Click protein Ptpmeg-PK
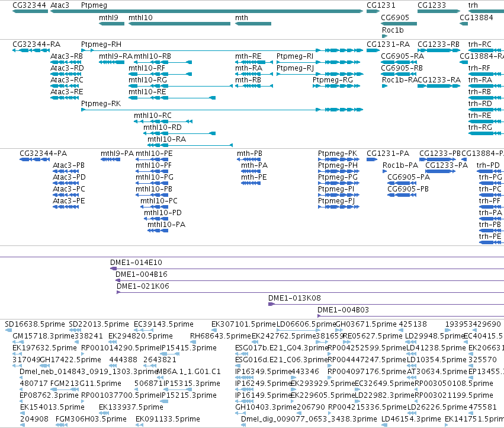The image size is (504, 428). pyautogui.click(x=338, y=153)
